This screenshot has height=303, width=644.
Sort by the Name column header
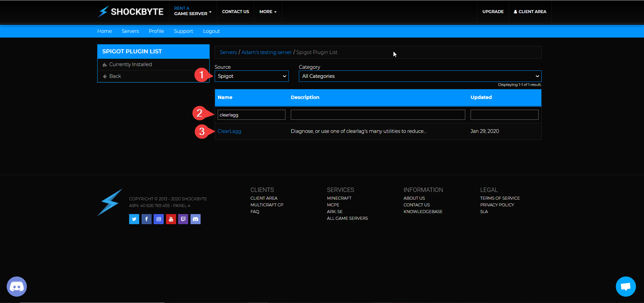[225, 97]
